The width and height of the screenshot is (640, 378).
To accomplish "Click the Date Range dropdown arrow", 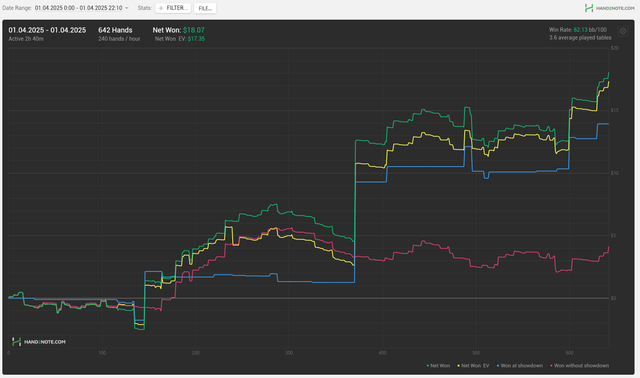I will point(127,8).
